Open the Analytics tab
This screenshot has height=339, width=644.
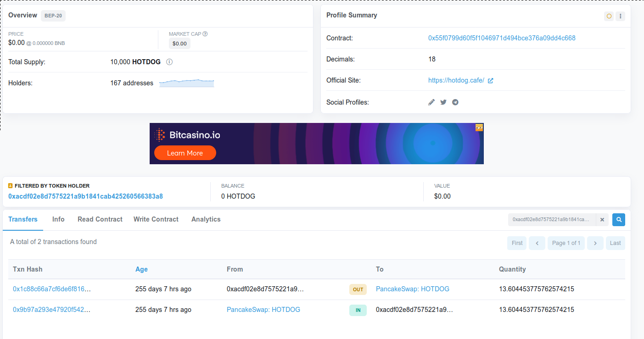[206, 219]
